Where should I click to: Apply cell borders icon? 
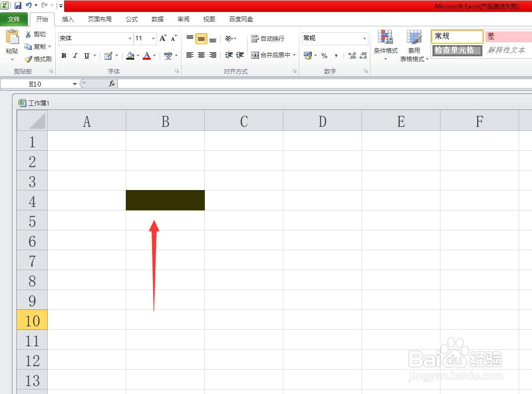tap(108, 56)
